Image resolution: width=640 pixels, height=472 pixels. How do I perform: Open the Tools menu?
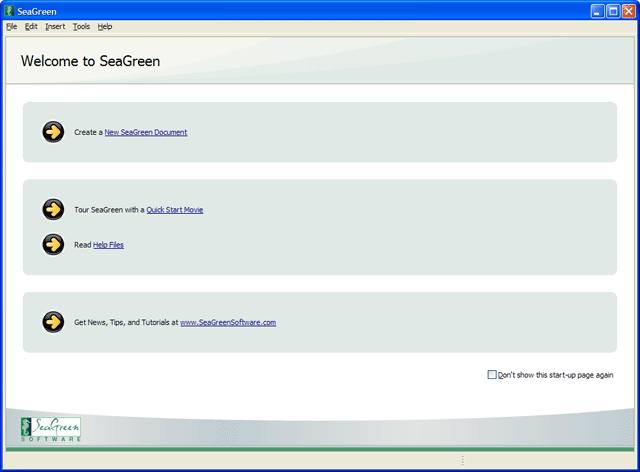coord(81,27)
